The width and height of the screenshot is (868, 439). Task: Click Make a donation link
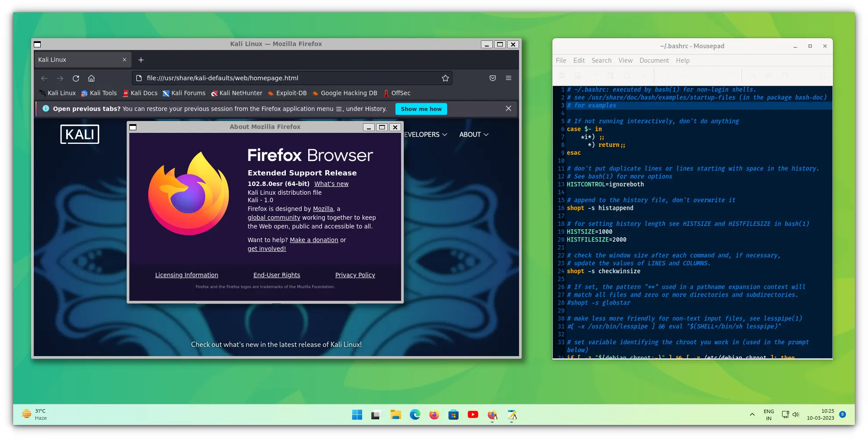(x=314, y=240)
